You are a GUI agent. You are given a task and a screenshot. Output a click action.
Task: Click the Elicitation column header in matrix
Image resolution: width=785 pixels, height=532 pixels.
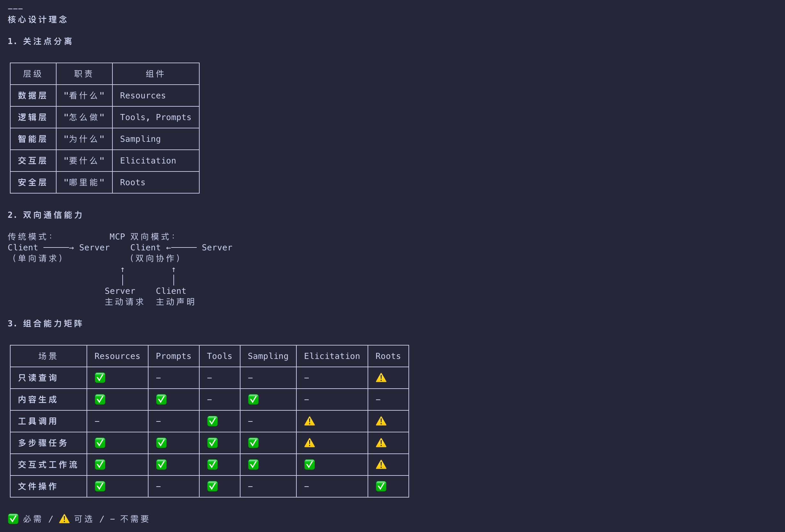point(332,356)
